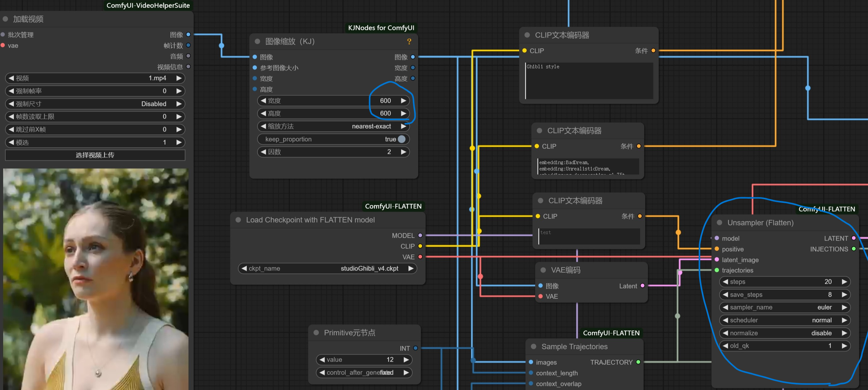868x390 pixels.
Task: Open the 视频 1.mp4 file selector
Action: coord(95,78)
